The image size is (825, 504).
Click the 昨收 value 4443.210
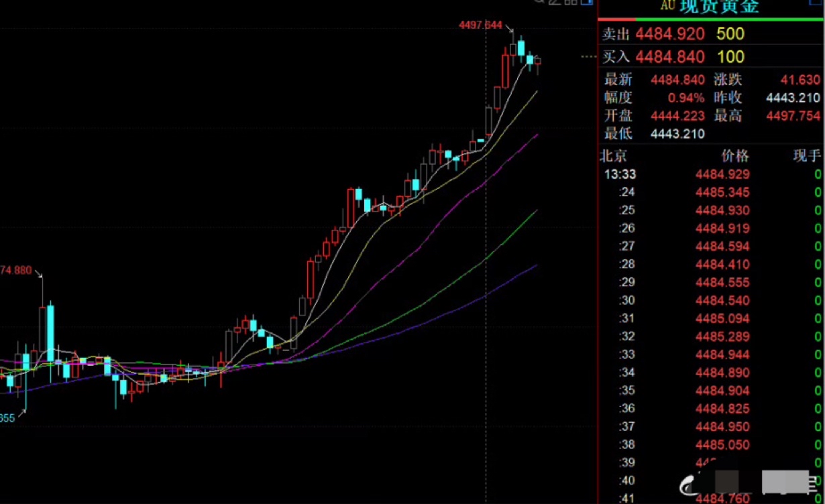pyautogui.click(x=793, y=98)
